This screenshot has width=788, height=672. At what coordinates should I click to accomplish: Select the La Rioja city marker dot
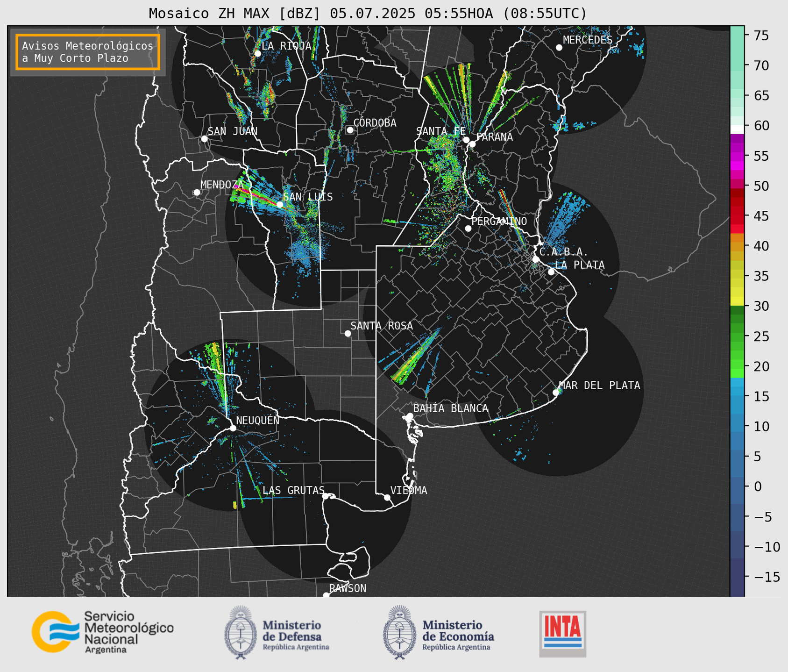point(257,53)
